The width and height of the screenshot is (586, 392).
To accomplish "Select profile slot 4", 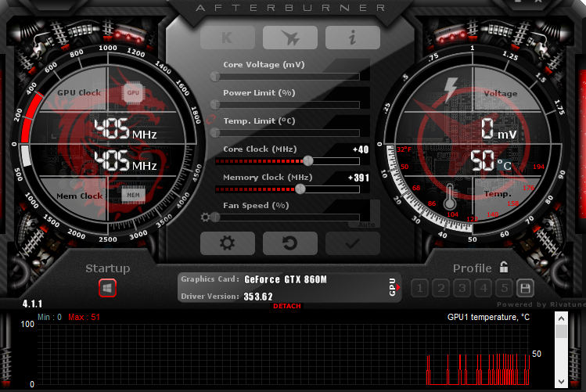I will [x=484, y=288].
